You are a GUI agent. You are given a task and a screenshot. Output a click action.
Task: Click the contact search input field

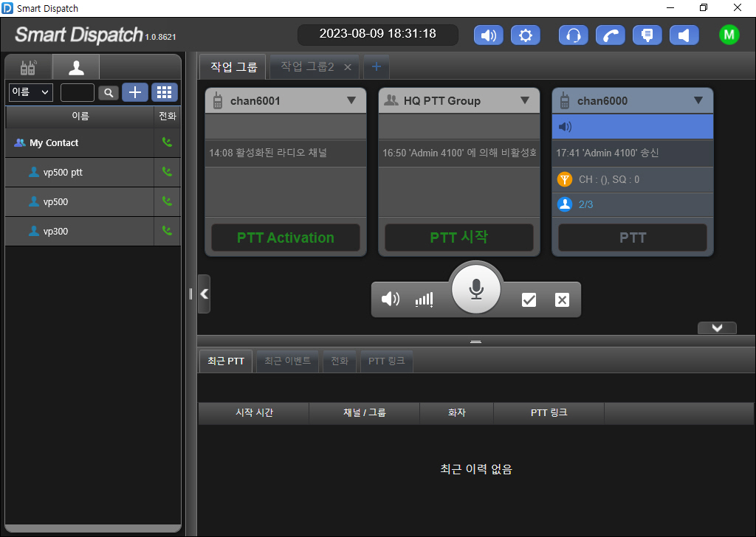click(x=77, y=92)
